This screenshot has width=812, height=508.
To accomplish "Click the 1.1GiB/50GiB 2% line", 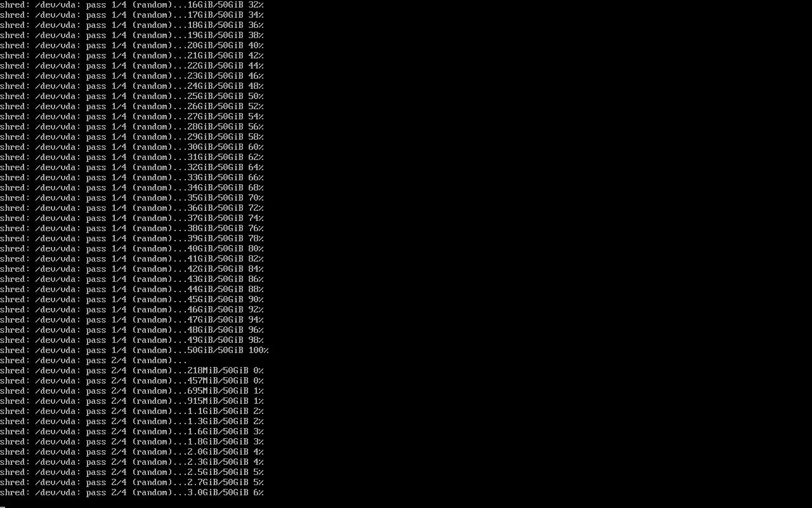I will [x=132, y=411].
